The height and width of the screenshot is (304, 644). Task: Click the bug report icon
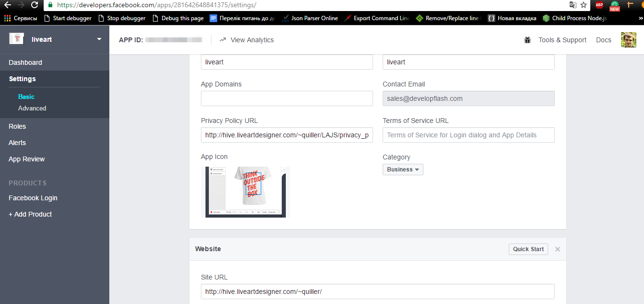(527, 40)
